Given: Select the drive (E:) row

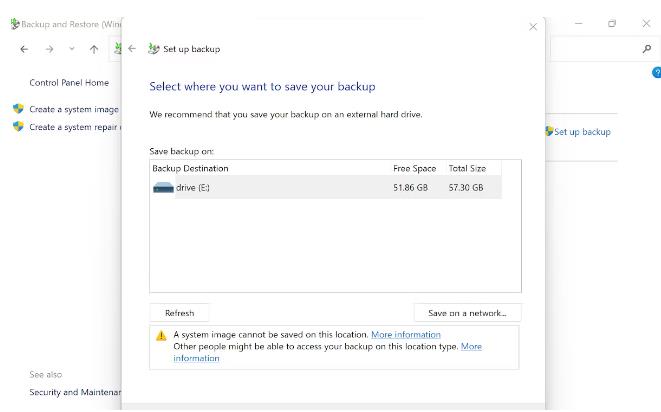Looking at the screenshot, I should (326, 187).
